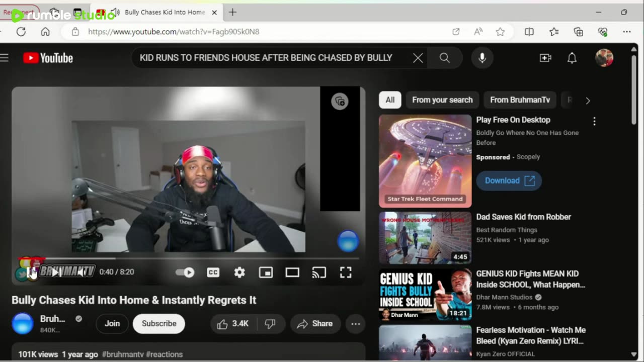Toggle autoplay switch in player

click(185, 272)
